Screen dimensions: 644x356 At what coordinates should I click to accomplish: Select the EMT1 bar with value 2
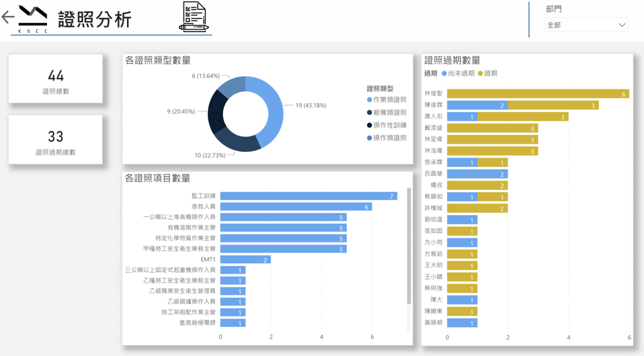pos(245,259)
